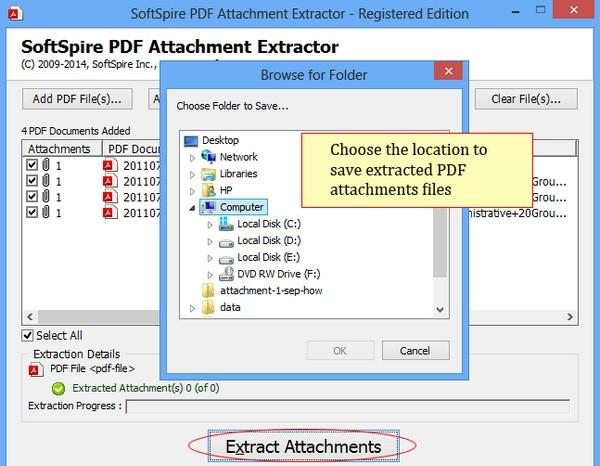
Task: Uncheck the first attachment row checkbox
Action: [32, 165]
